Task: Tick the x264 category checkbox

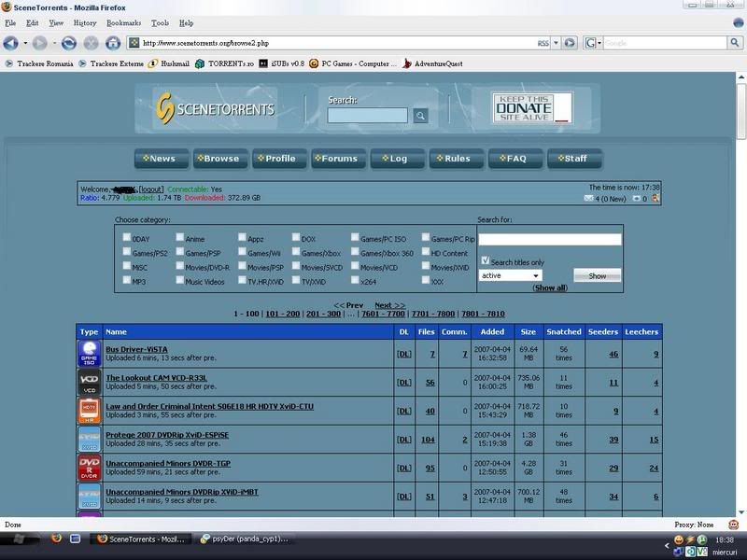Action: [x=355, y=280]
